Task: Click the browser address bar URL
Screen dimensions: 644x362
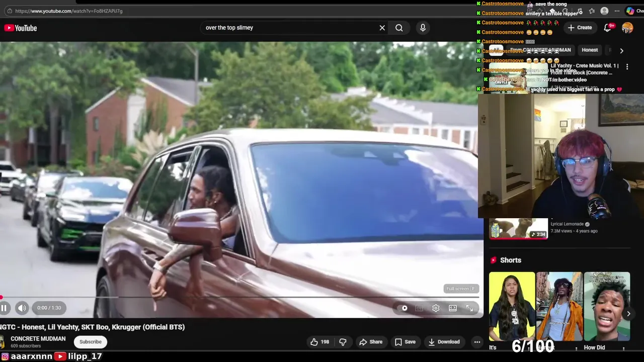Action: [69, 11]
